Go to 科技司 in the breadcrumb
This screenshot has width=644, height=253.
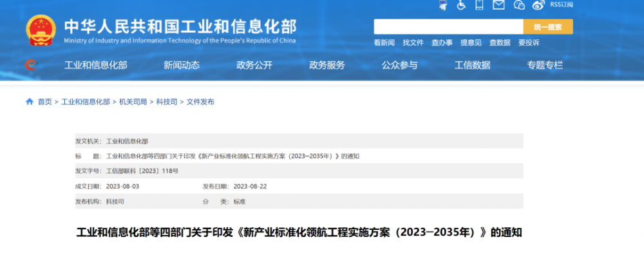click(x=167, y=102)
